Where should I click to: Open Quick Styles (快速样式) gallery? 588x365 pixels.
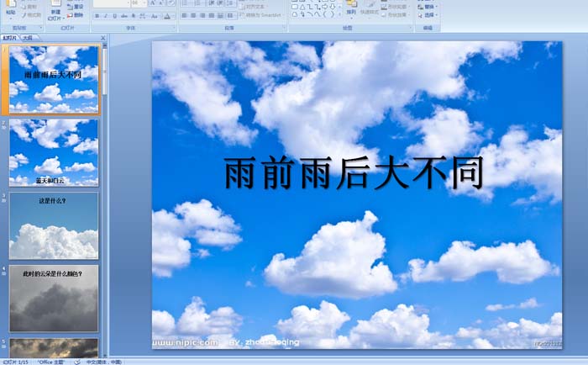click(370, 10)
